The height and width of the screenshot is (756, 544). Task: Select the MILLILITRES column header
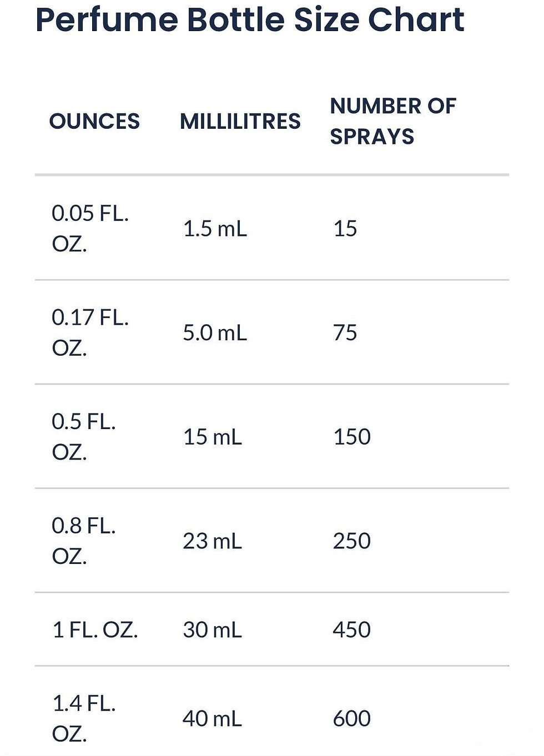tap(240, 122)
